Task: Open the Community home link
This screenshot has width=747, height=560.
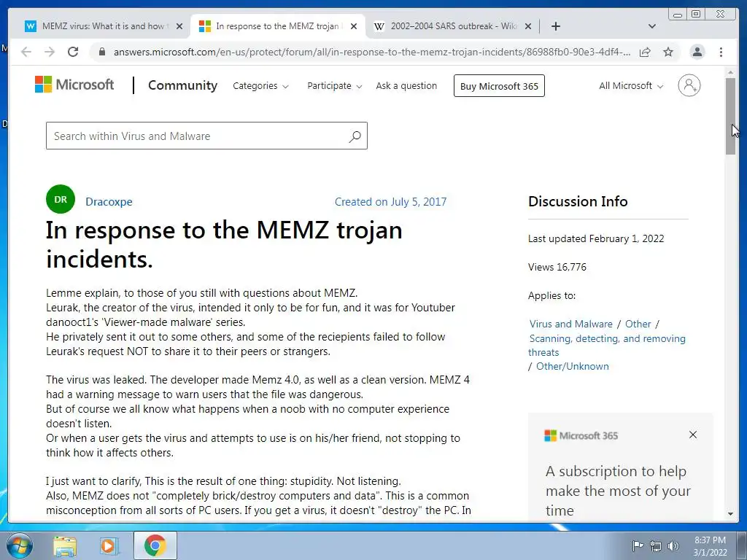Action: (x=182, y=85)
